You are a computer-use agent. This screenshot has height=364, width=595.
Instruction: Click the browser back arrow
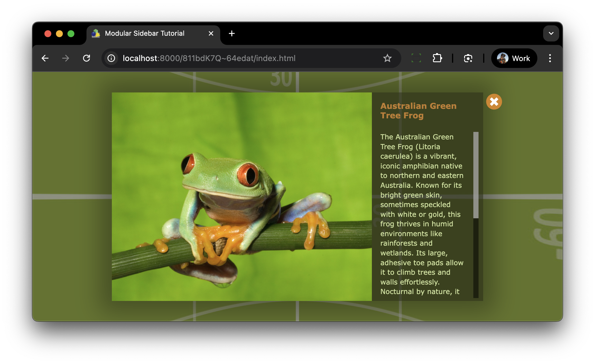tap(45, 58)
